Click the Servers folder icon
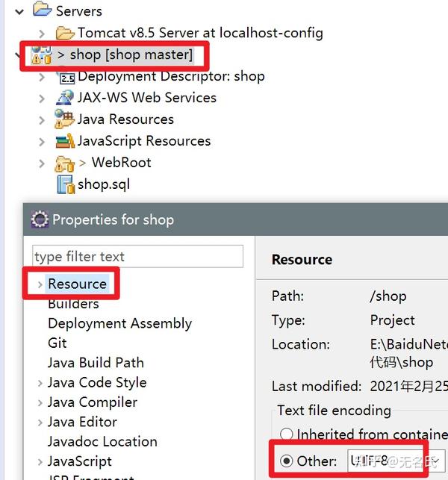The width and height of the screenshot is (448, 480). click(x=43, y=9)
